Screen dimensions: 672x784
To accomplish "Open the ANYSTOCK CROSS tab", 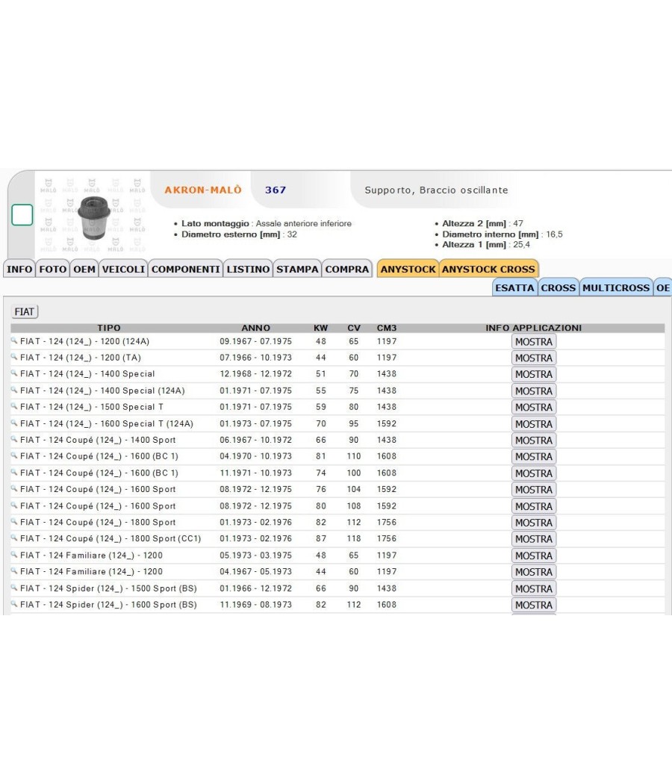I will (488, 269).
